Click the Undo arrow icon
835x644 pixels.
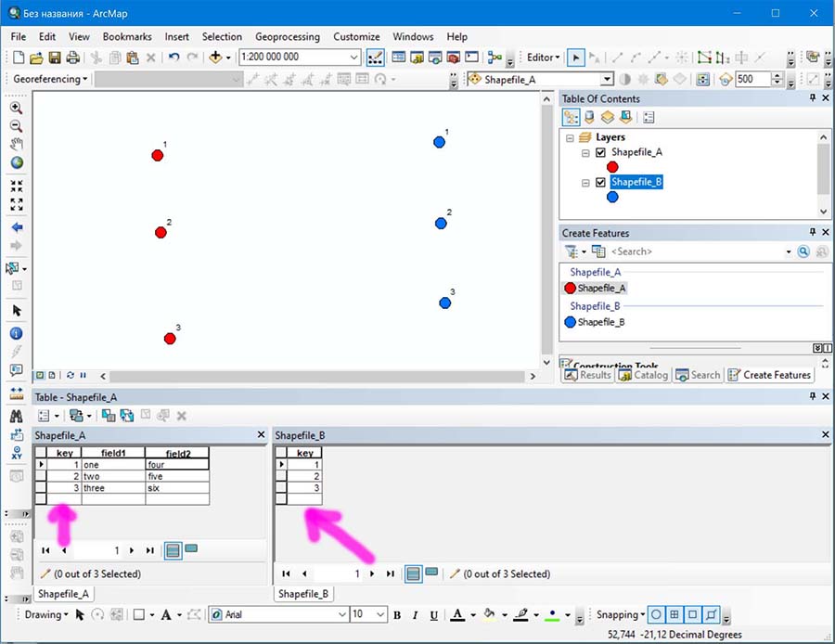[173, 57]
